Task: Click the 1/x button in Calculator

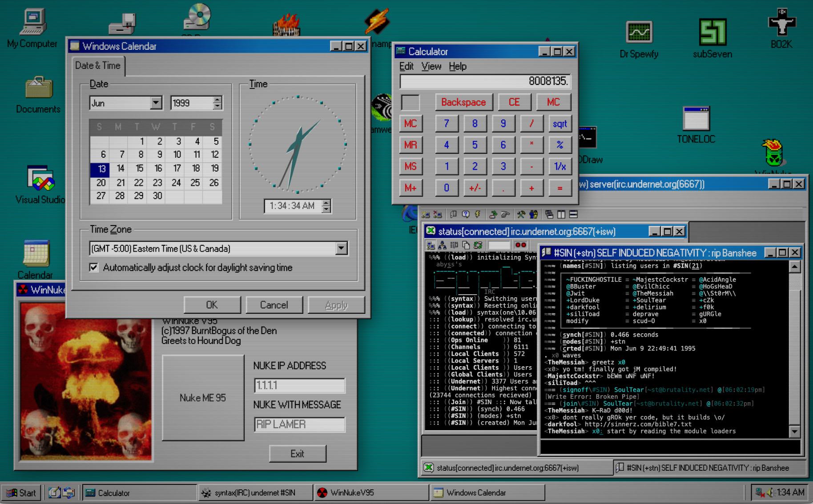Action: pos(559,167)
